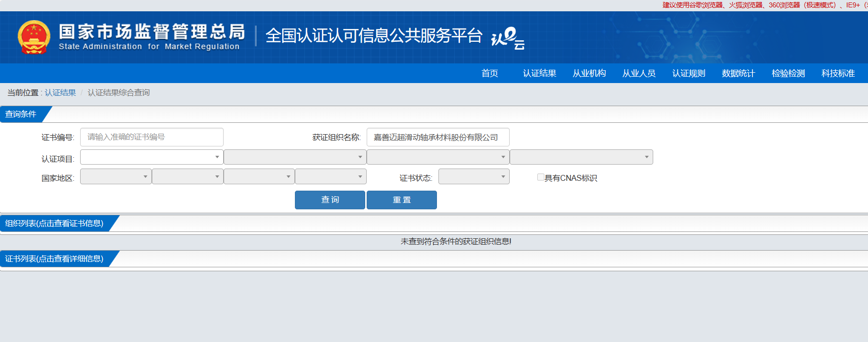Open the first 认证项目 dropdown
This screenshot has width=868, height=342.
[152, 157]
